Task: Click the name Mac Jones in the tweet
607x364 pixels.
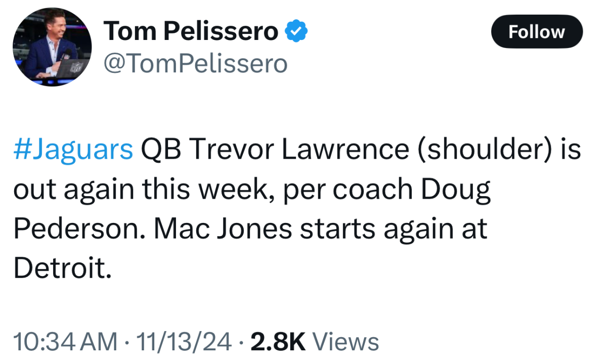Action: [x=223, y=229]
